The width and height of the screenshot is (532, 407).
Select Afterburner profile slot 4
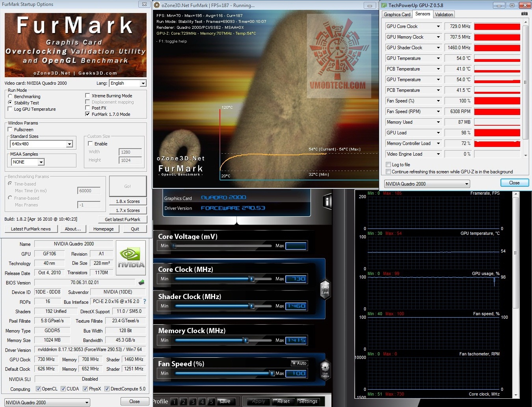[202, 402]
